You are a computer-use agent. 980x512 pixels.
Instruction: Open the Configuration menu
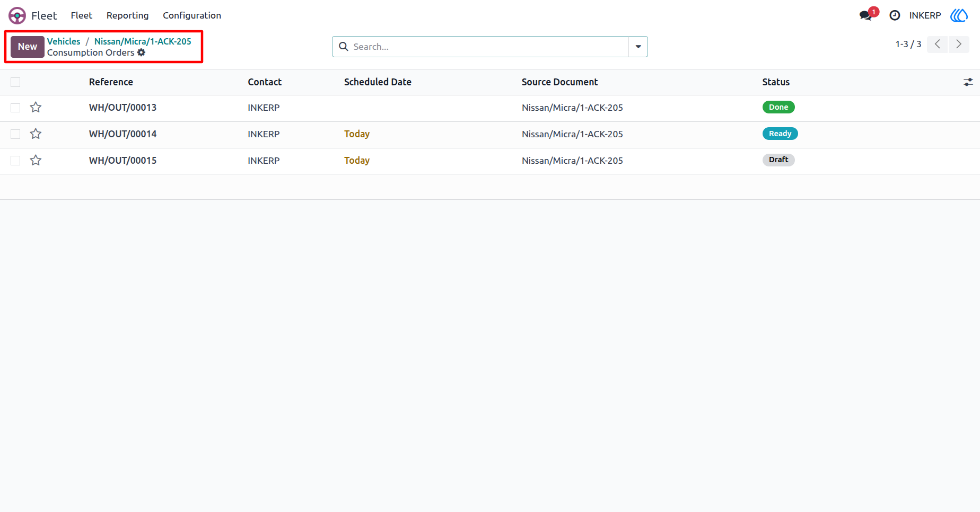click(x=192, y=15)
